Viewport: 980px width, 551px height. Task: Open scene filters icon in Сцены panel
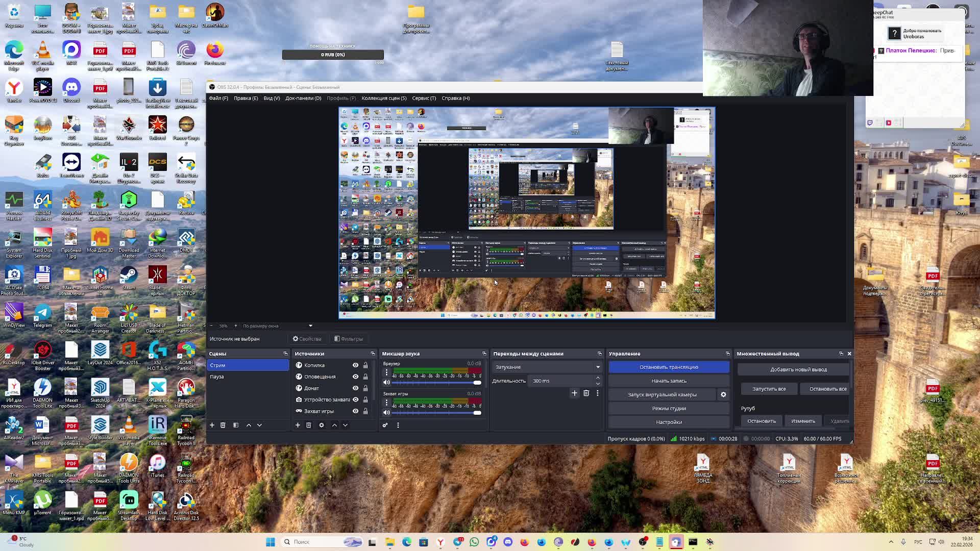pyautogui.click(x=236, y=425)
